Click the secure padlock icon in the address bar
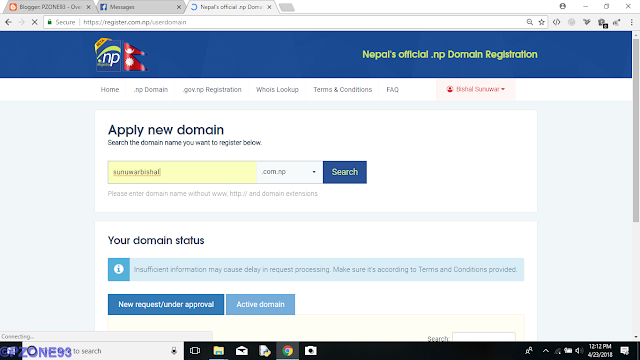This screenshot has width=640, height=360. pyautogui.click(x=49, y=22)
